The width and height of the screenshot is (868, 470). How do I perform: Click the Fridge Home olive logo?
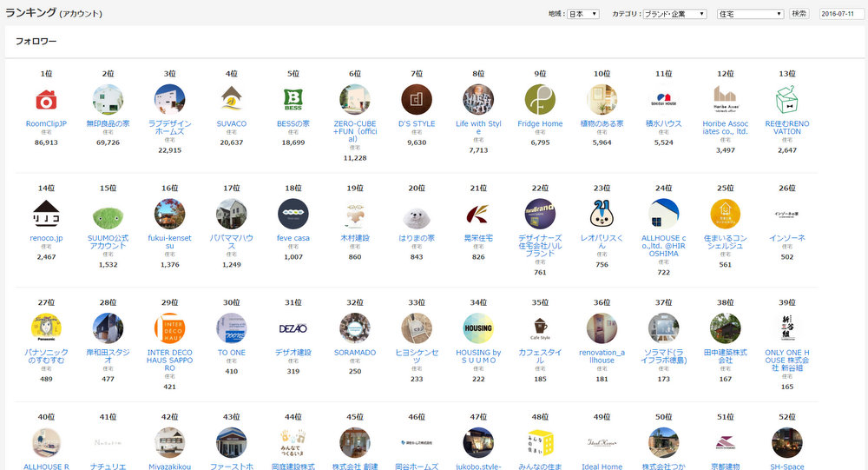tap(540, 100)
